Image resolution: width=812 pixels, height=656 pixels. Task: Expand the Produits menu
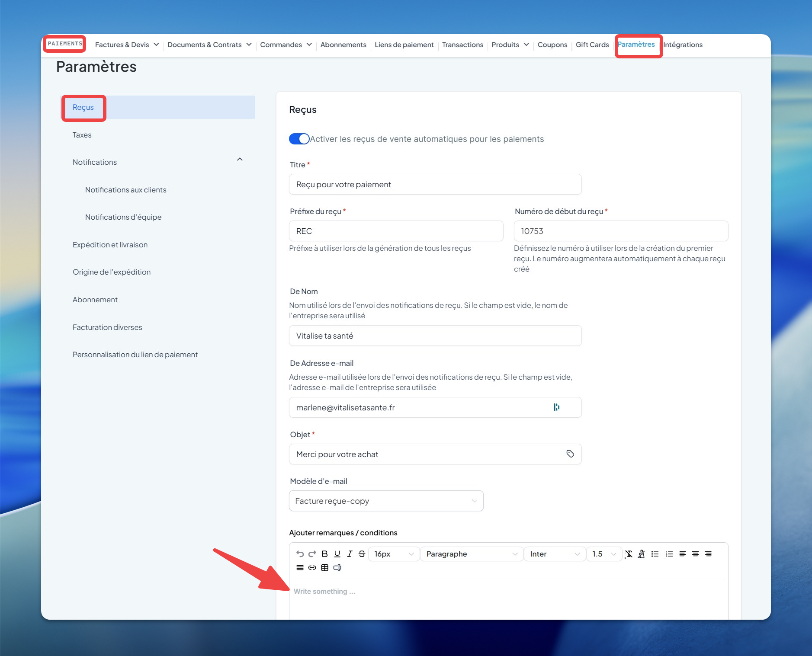coord(510,45)
